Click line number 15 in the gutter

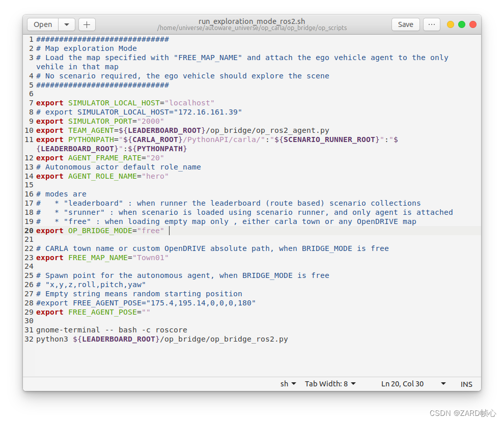(x=29, y=185)
